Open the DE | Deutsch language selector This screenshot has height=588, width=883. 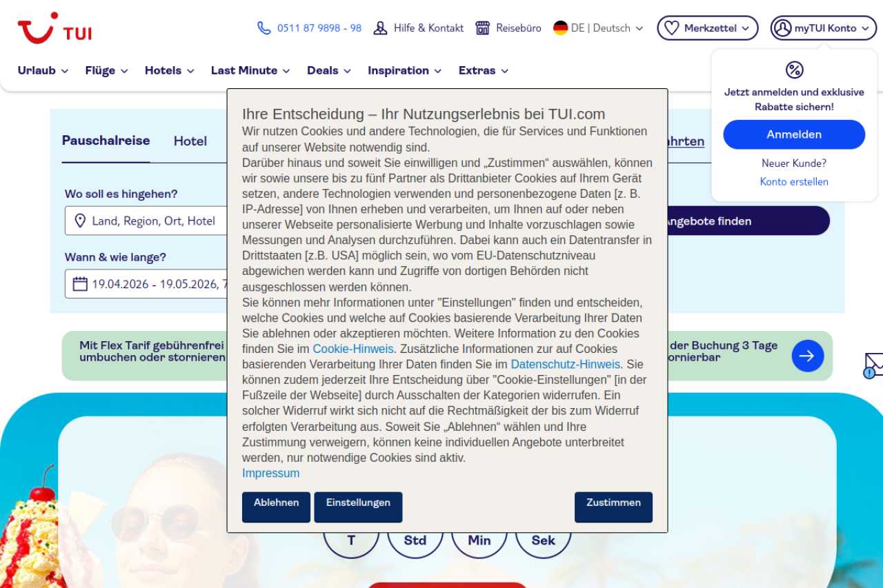coord(598,28)
